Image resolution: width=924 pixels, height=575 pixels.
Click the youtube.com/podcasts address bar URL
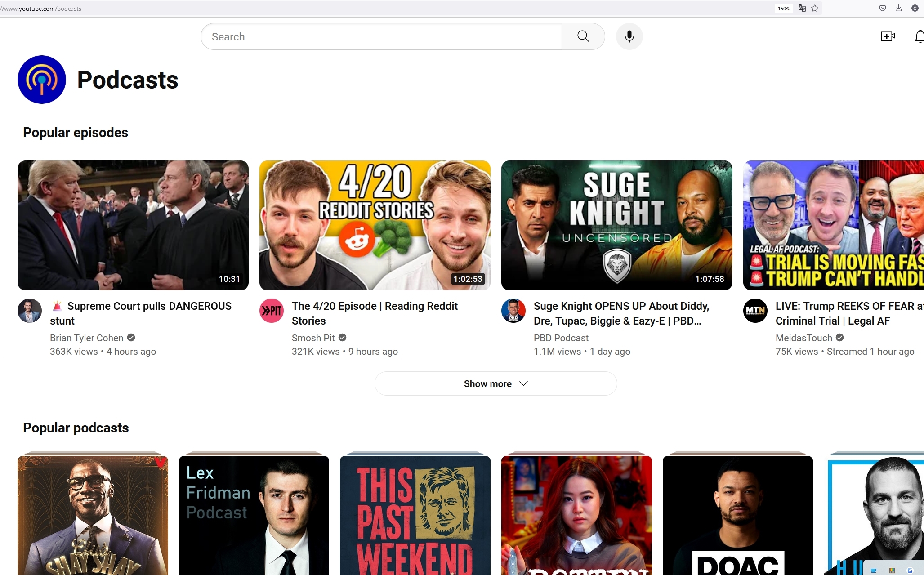(41, 9)
